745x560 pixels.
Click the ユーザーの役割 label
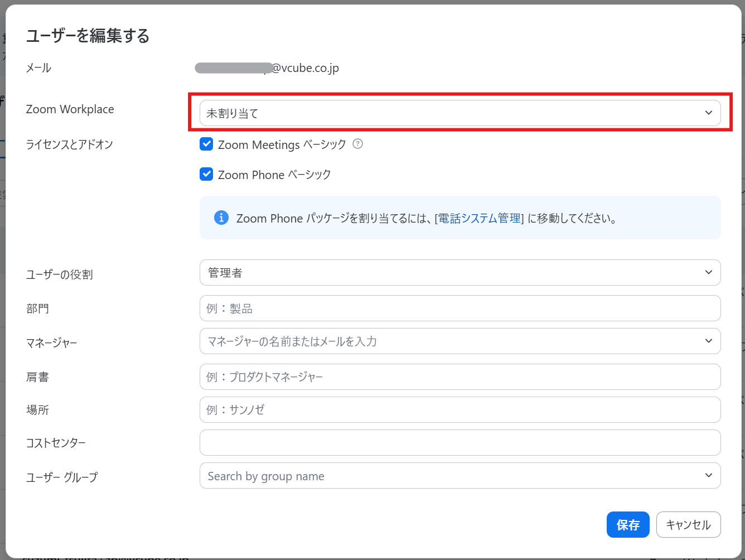60,274
